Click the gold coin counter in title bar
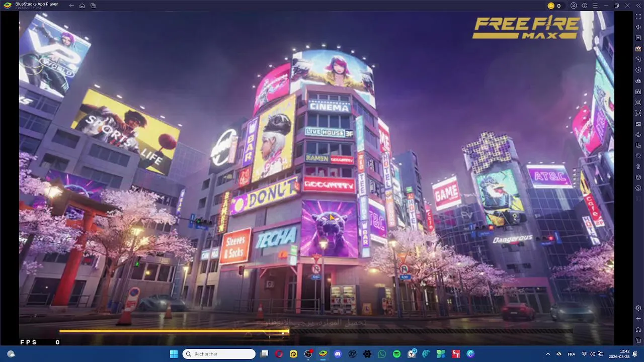The height and width of the screenshot is (362, 644). pos(554,6)
